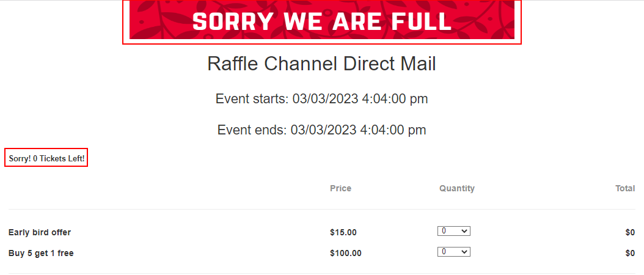Open the Early bird offer quantity dropdown
This screenshot has width=644, height=275.
(x=454, y=231)
